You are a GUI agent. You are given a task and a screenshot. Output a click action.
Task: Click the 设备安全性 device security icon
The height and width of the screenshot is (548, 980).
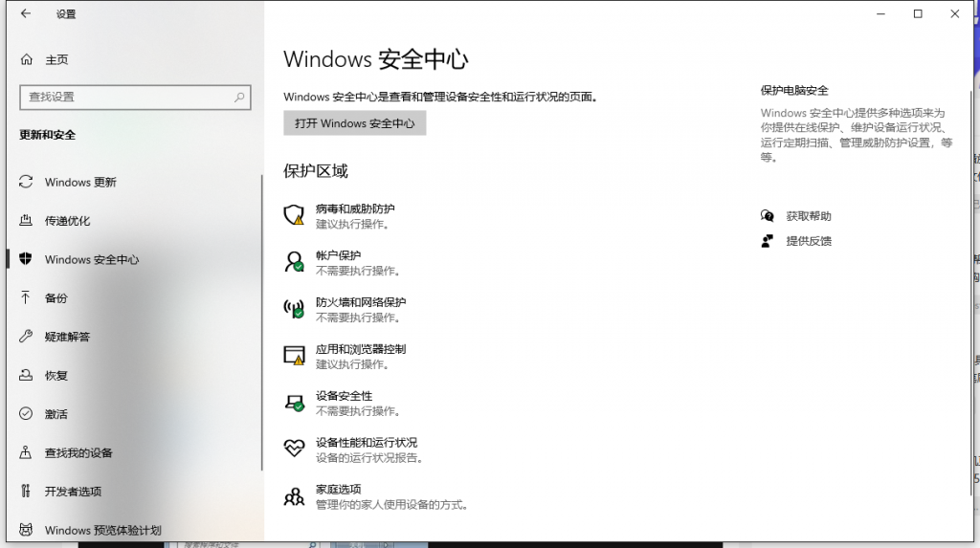click(x=294, y=402)
